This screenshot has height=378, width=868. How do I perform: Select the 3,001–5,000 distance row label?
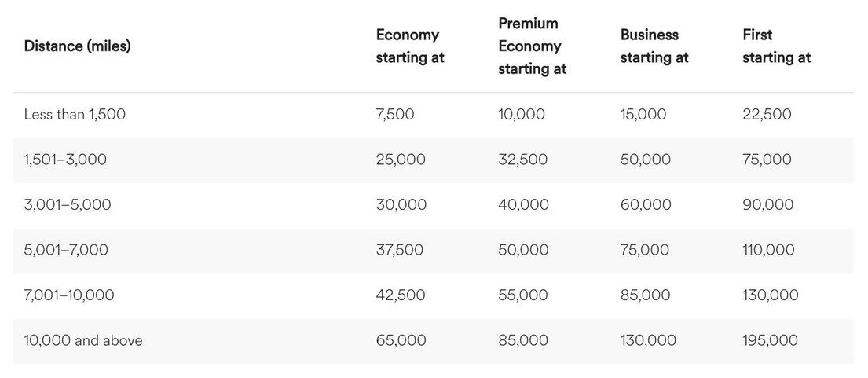pyautogui.click(x=68, y=205)
